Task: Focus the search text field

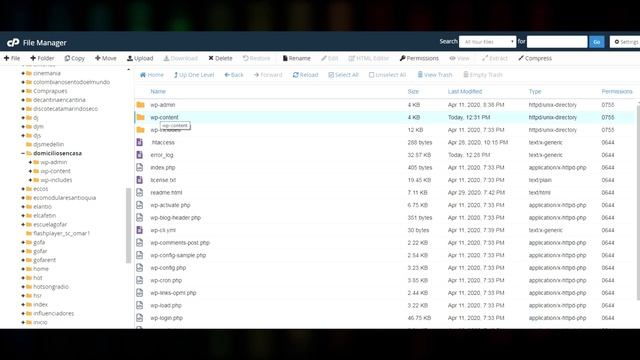Action: pyautogui.click(x=557, y=42)
